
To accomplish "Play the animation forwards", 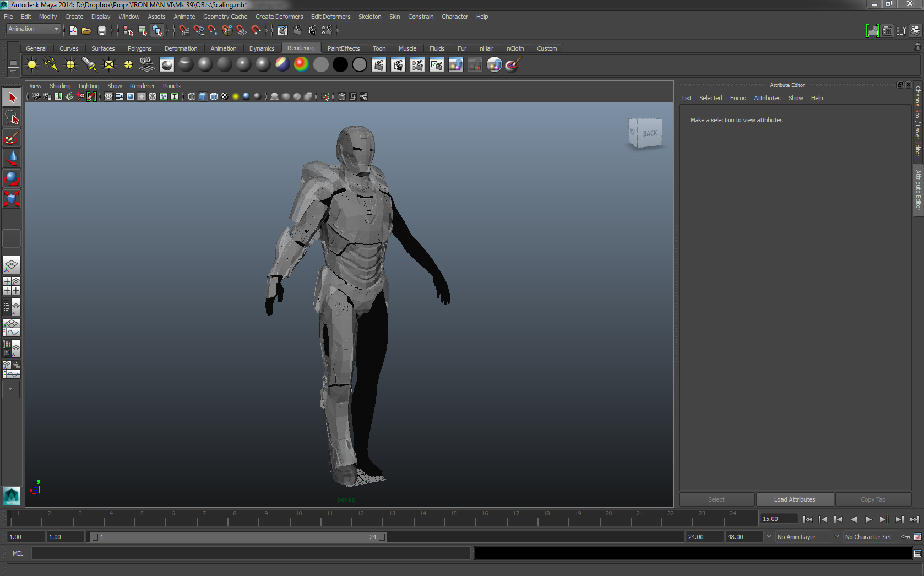I will (868, 519).
